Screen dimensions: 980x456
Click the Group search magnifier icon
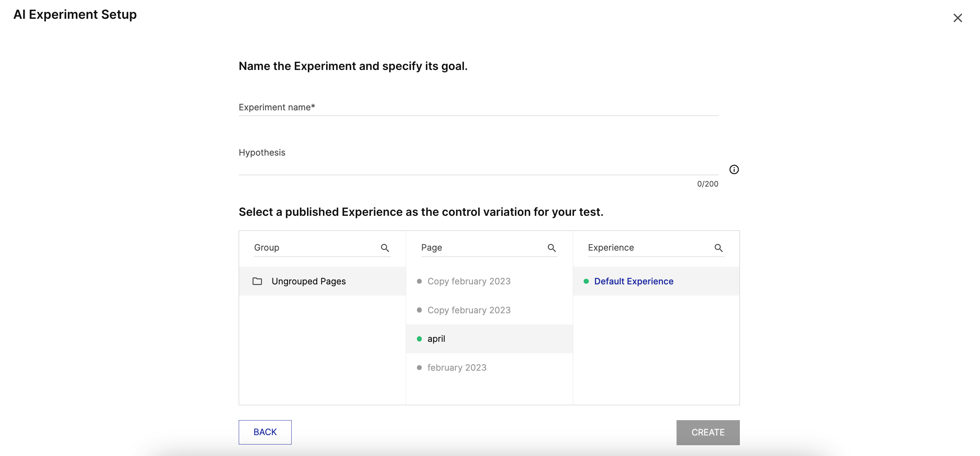(385, 248)
